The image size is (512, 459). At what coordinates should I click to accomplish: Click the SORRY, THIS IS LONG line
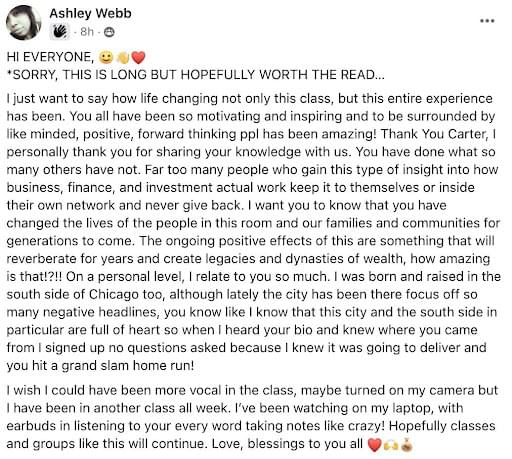click(x=196, y=75)
